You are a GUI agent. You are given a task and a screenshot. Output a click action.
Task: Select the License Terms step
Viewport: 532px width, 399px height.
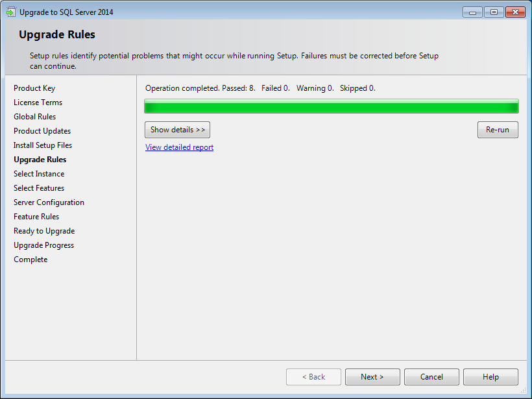point(38,103)
